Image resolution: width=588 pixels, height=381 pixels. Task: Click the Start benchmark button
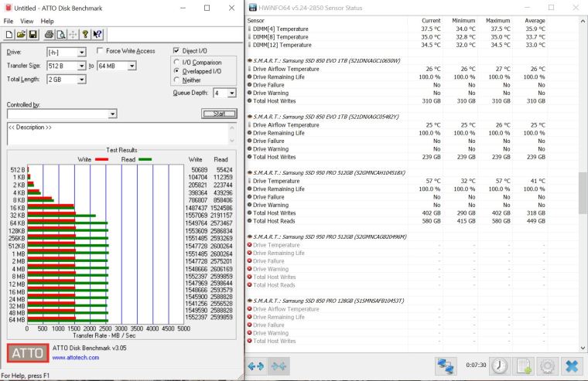click(x=220, y=114)
